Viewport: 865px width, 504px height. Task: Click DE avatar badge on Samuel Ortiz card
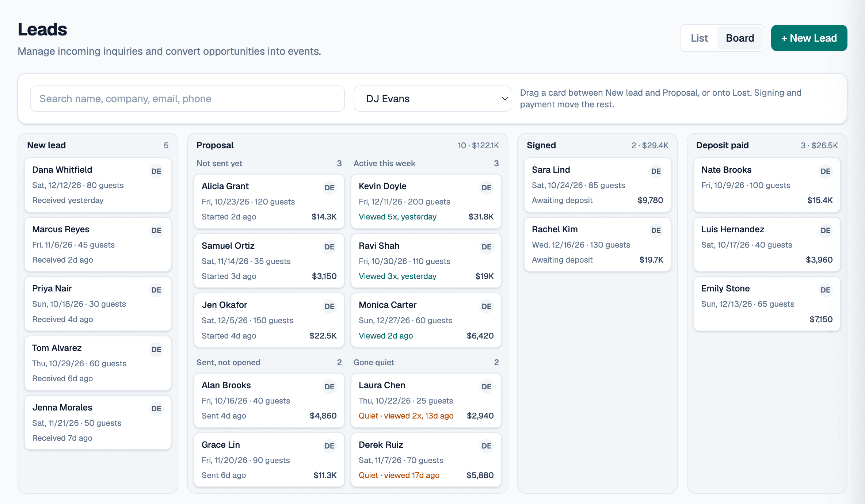pos(329,247)
